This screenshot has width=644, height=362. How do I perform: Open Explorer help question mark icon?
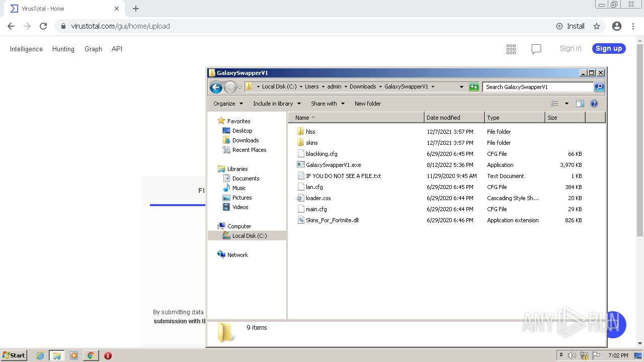[594, 104]
